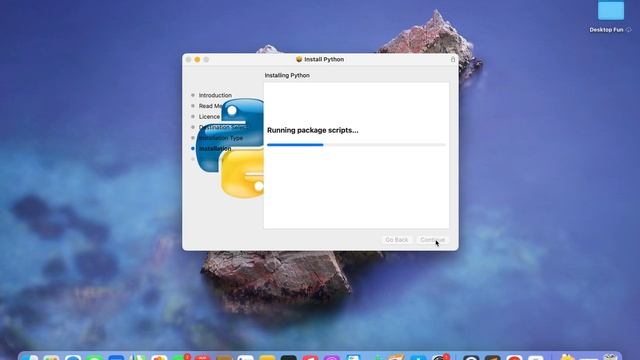This screenshot has width=640, height=360.
Task: Select the Licence step
Action: pos(209,116)
